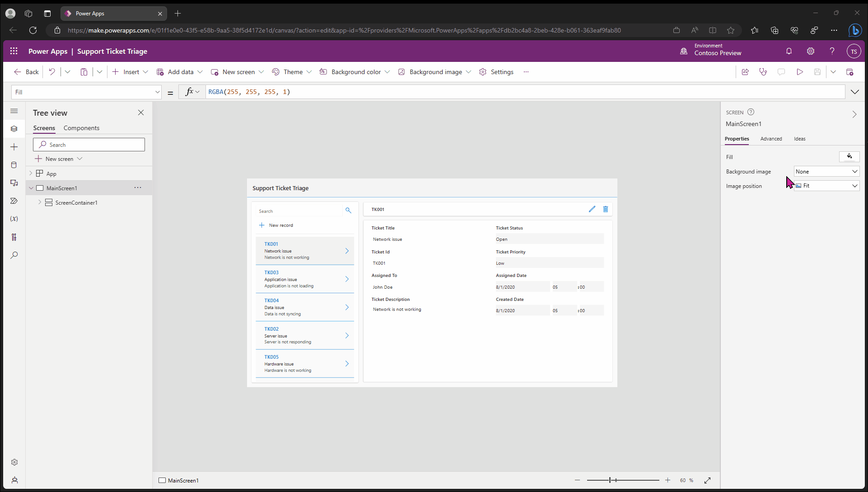Open the Fill color picker for the screen

point(849,157)
